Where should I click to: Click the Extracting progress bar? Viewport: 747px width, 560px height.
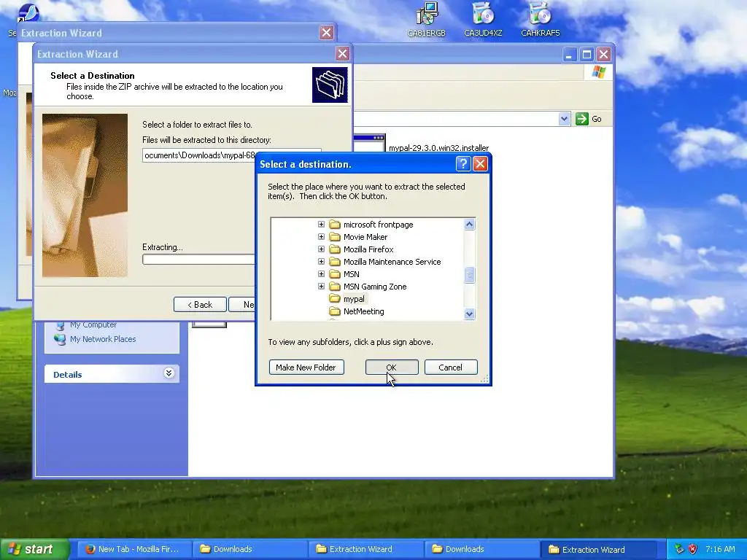click(198, 260)
